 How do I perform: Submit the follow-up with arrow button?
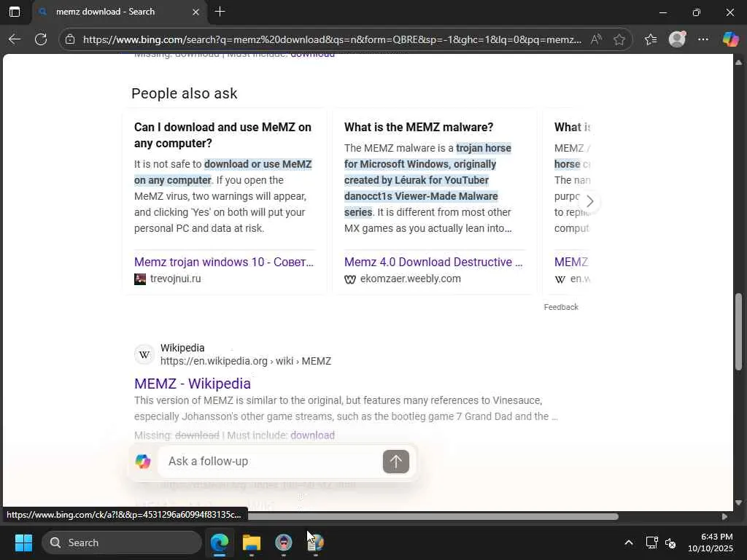click(x=396, y=462)
